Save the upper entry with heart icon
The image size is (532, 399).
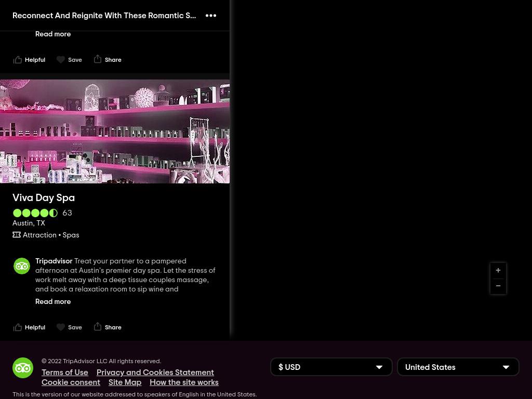pyautogui.click(x=69, y=60)
